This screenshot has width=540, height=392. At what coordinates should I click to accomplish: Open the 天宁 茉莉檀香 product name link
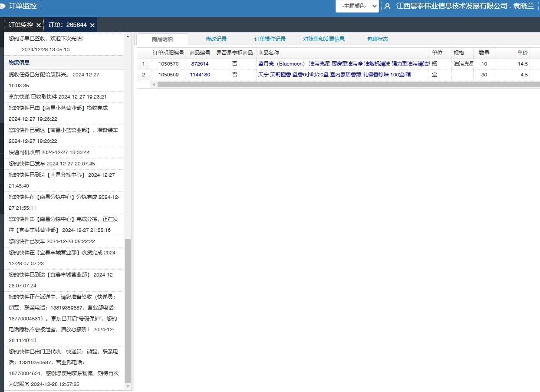tap(334, 75)
